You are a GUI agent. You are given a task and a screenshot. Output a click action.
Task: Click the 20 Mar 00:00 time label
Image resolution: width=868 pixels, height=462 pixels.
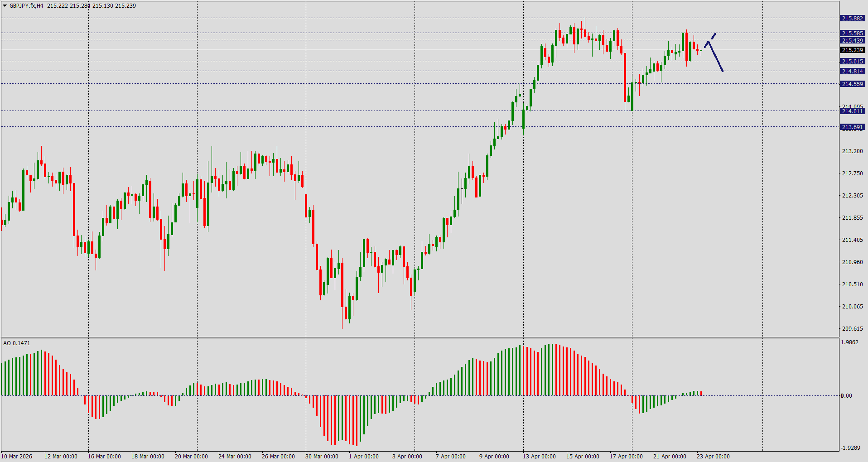click(191, 457)
